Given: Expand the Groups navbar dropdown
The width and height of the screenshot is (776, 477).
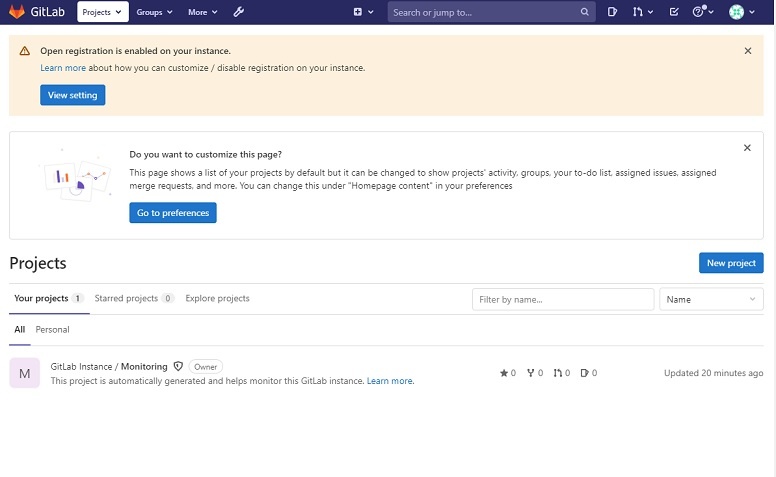Looking at the screenshot, I should point(154,12).
